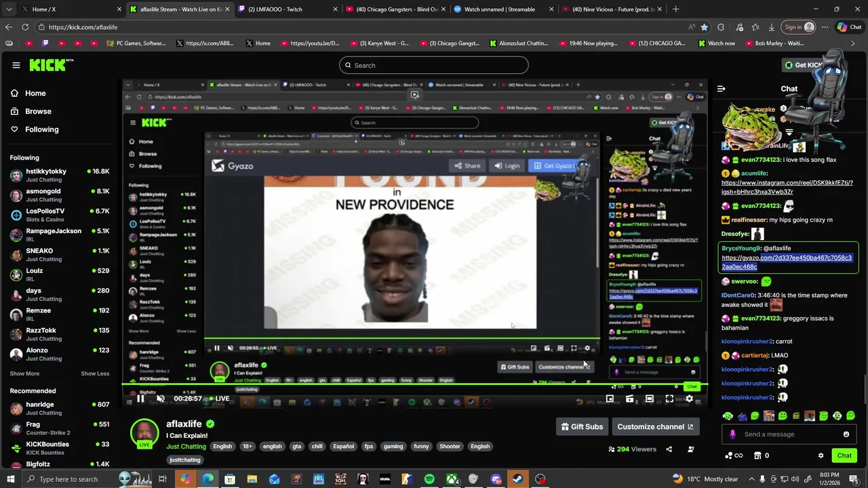Open LosPollosTV channel in sidebar

(x=60, y=215)
